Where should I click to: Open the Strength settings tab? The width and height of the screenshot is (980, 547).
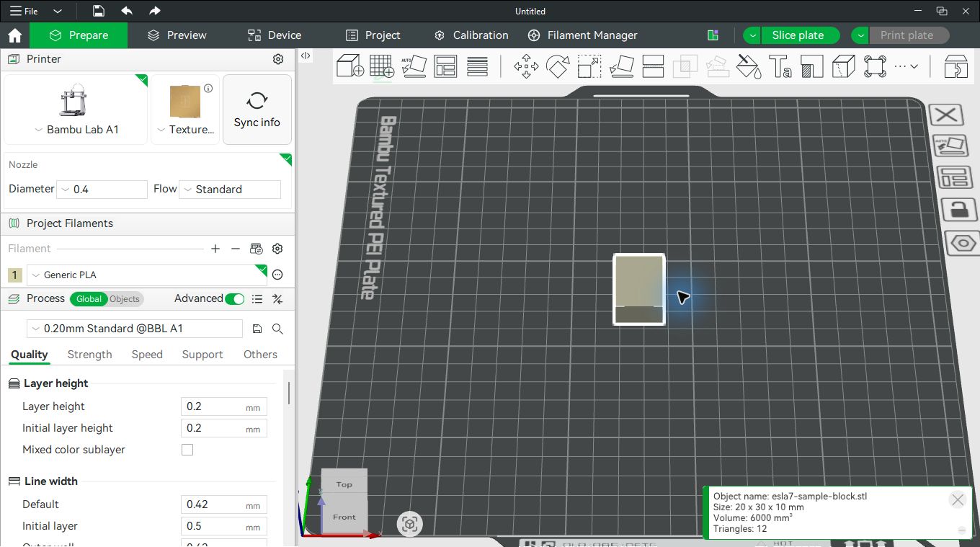pos(90,355)
